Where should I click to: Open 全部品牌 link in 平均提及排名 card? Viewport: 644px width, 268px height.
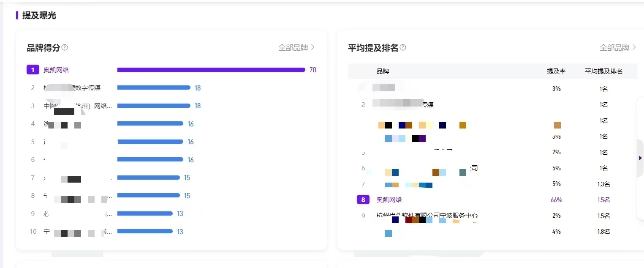tap(618, 47)
